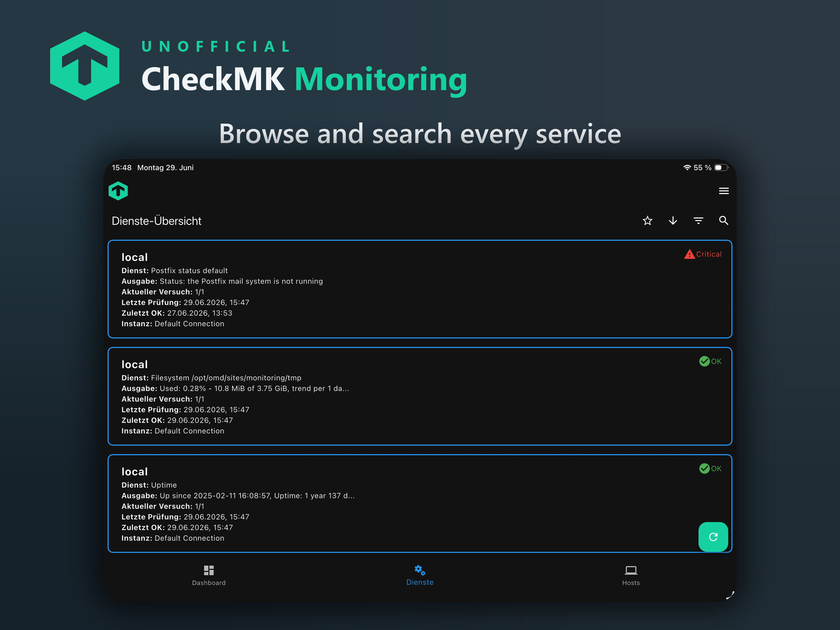Image resolution: width=840 pixels, height=630 pixels.
Task: Click the CheckMK logo in app header
Action: 118,191
